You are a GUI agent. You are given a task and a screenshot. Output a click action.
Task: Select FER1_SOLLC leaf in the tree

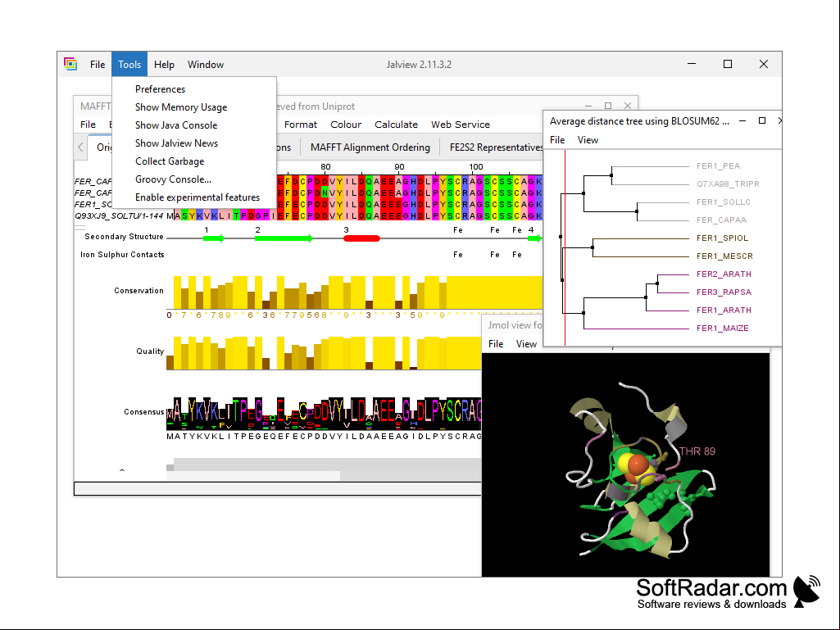pos(723,202)
